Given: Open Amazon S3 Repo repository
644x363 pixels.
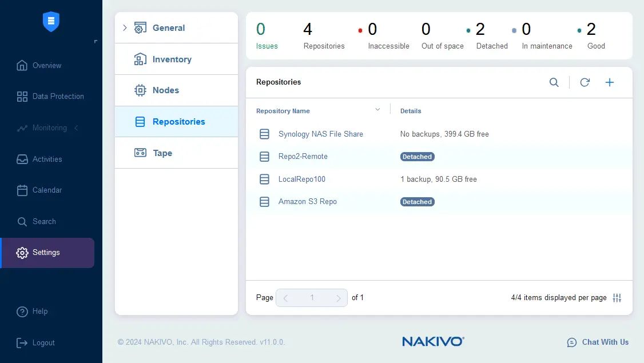Looking at the screenshot, I should pos(308,202).
